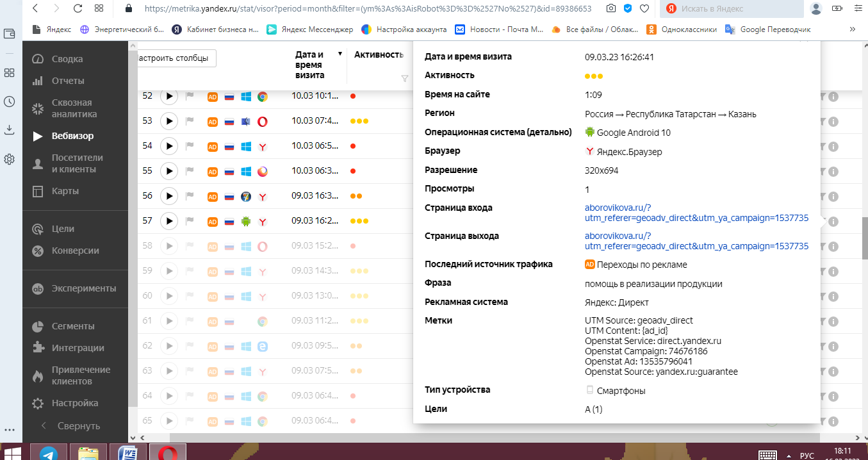Toggle the flag marker on visit 62
The width and height of the screenshot is (868, 460).
pos(190,346)
